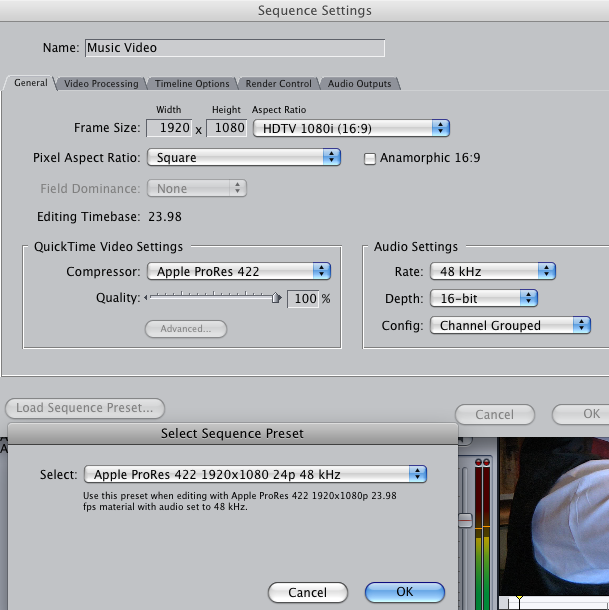Click the frame Height field showing 1080

(x=226, y=128)
